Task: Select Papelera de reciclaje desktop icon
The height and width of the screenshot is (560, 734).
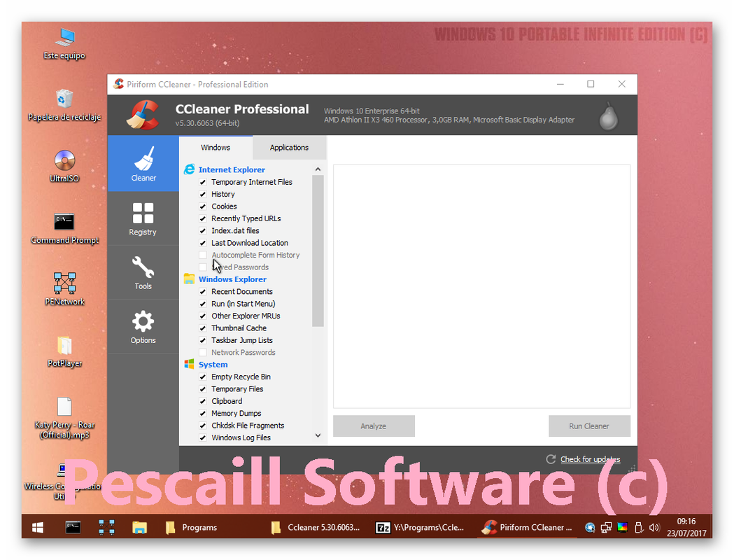Action: (64, 106)
